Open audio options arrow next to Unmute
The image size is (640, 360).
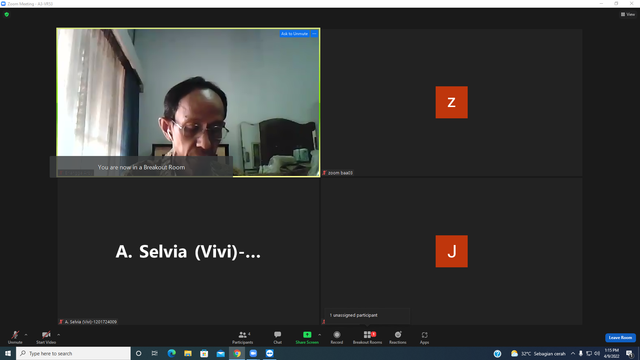coord(26,335)
